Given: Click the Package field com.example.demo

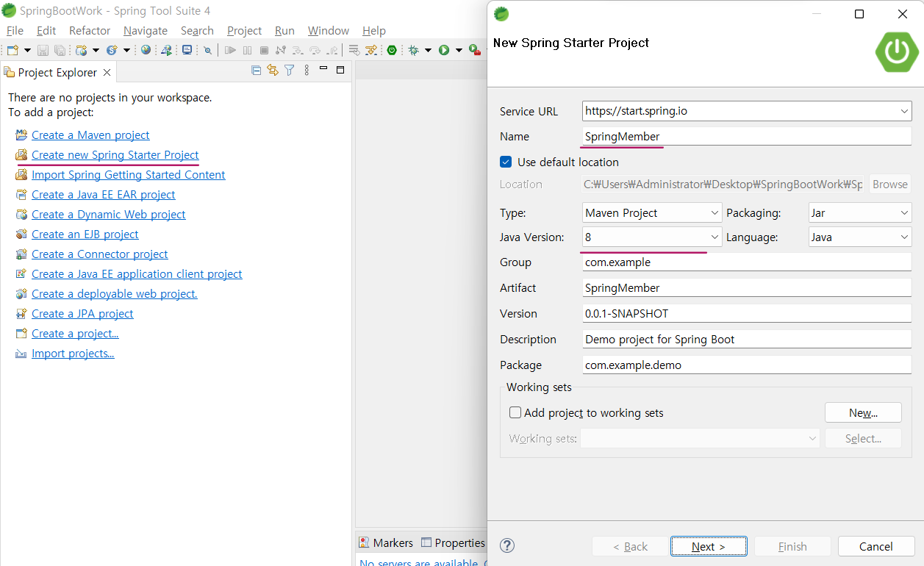Looking at the screenshot, I should [747, 365].
